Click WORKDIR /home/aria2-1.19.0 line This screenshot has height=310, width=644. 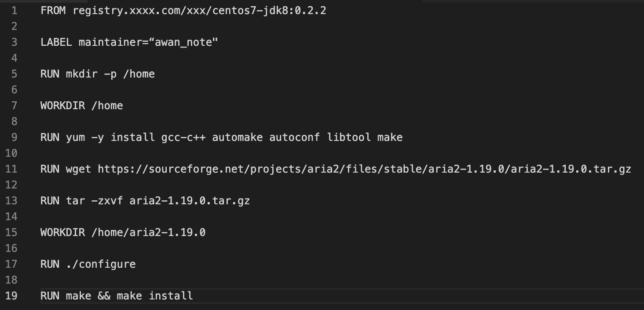[x=123, y=232]
